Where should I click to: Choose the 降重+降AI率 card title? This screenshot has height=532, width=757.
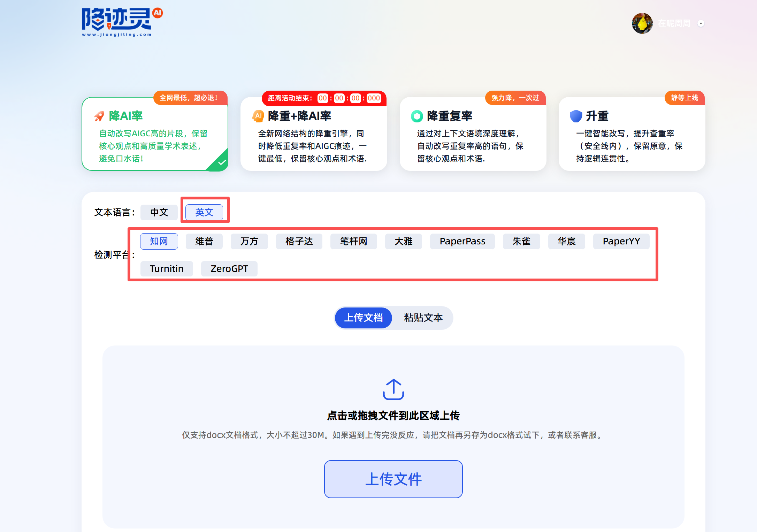tap(299, 116)
